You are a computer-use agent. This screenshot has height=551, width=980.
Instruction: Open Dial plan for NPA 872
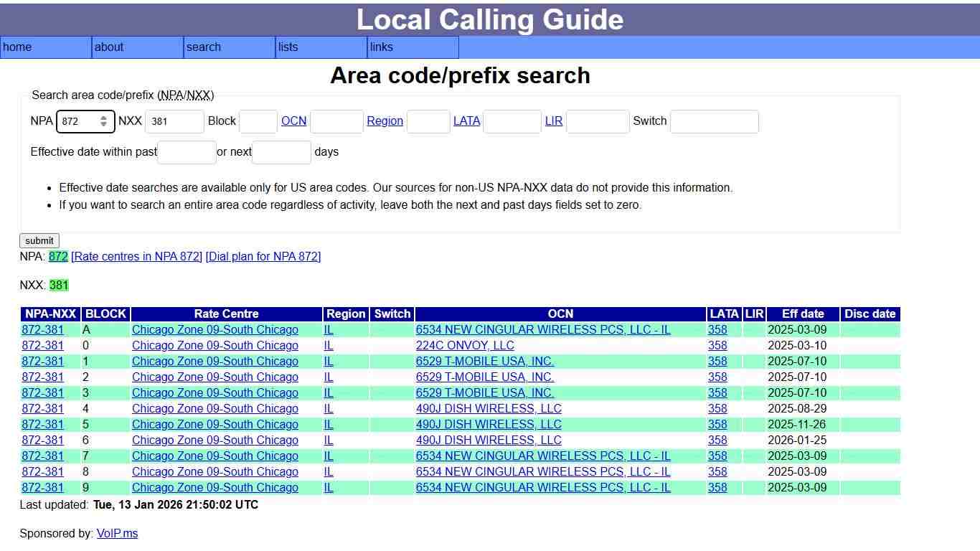[x=263, y=256]
